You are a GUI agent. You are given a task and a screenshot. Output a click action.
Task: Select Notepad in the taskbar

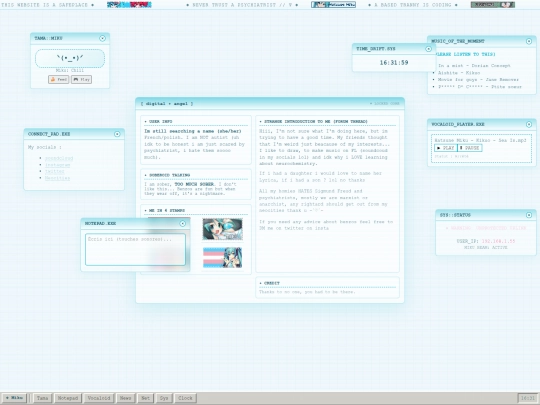(x=68, y=398)
